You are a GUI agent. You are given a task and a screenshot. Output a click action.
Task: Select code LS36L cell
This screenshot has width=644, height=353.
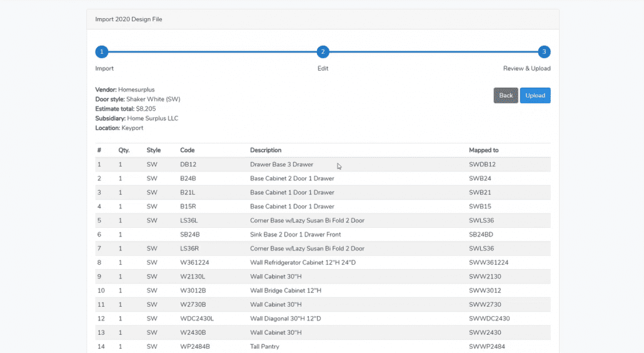pyautogui.click(x=189, y=220)
